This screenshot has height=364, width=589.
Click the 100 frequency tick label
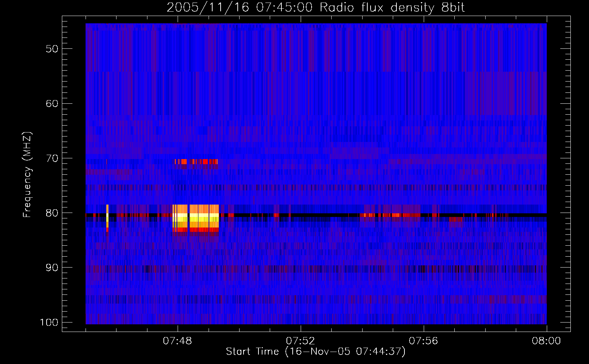click(x=49, y=323)
